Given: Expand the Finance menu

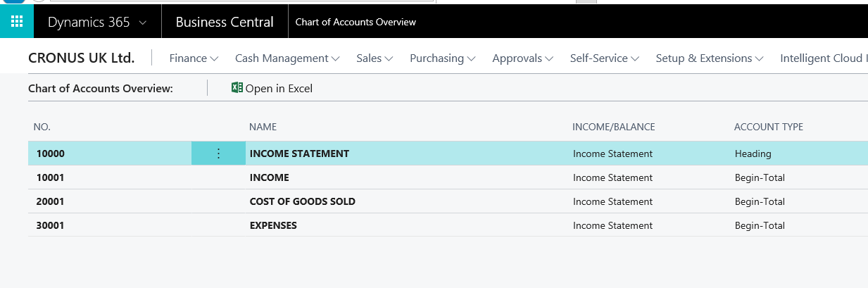Looking at the screenshot, I should (194, 58).
